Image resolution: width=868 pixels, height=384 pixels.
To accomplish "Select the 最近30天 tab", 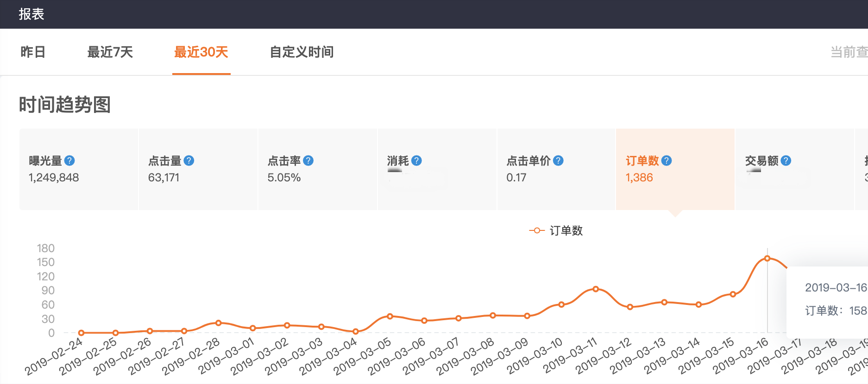I will click(201, 52).
